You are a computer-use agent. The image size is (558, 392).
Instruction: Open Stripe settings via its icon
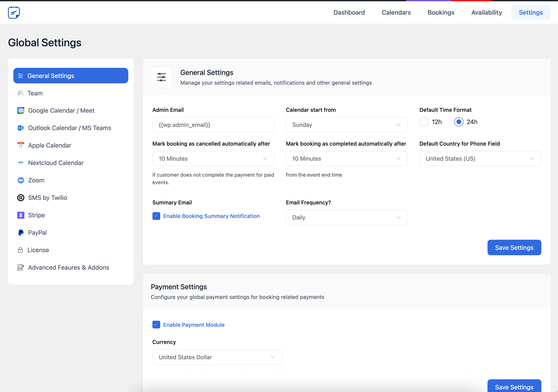coord(21,215)
